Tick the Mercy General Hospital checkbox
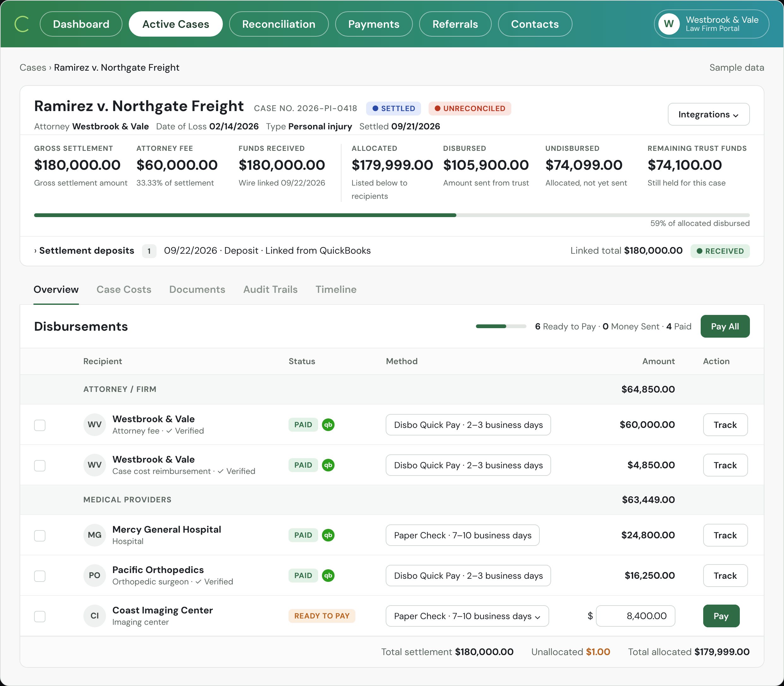784x686 pixels. tap(40, 535)
